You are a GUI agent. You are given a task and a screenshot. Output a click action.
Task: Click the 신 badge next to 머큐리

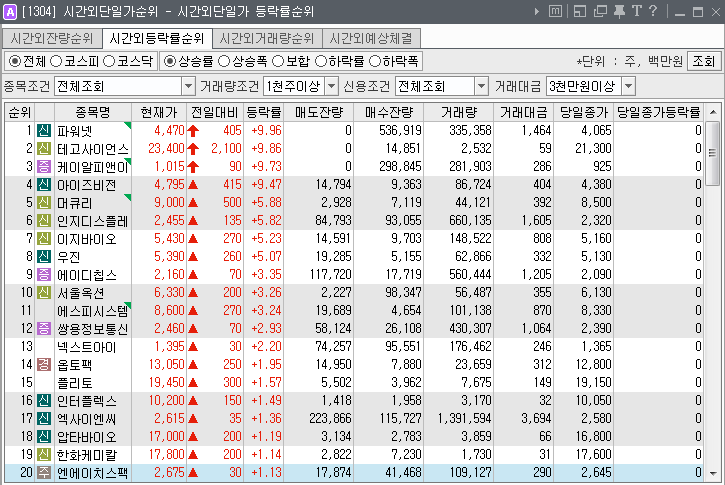click(44, 203)
